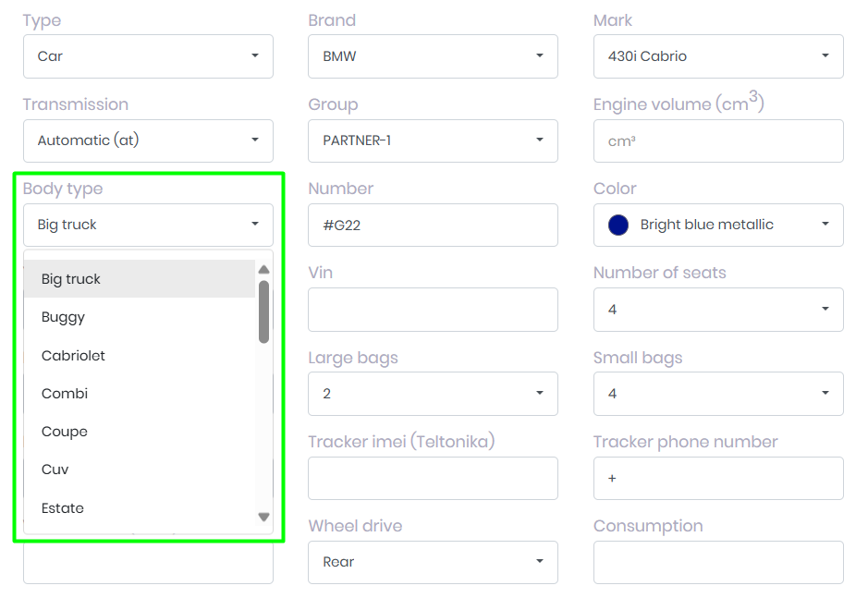The width and height of the screenshot is (868, 598).
Task: Select Estate body type option
Action: [63, 508]
